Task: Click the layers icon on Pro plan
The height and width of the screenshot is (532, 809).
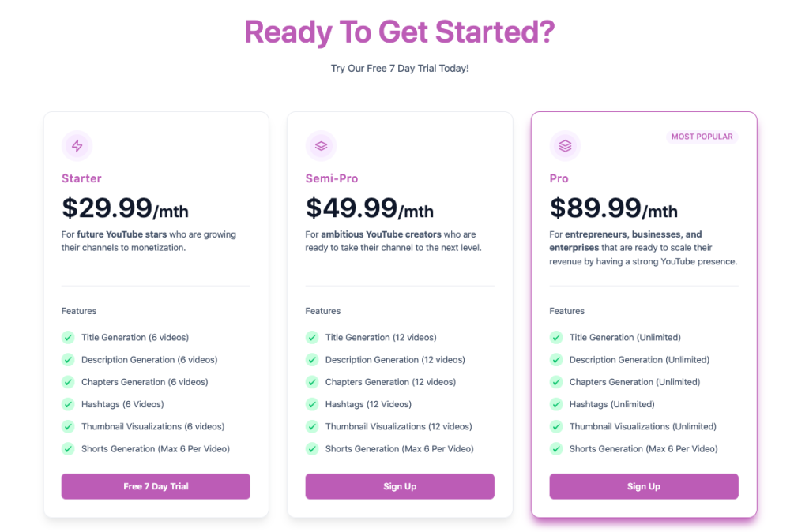Action: pos(565,145)
